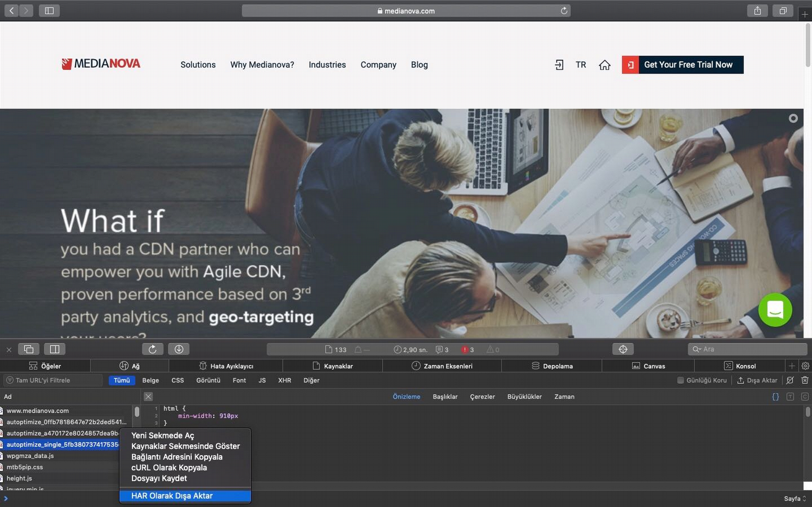The height and width of the screenshot is (507, 812).
Task: Go to the Blog page
Action: coord(419,65)
